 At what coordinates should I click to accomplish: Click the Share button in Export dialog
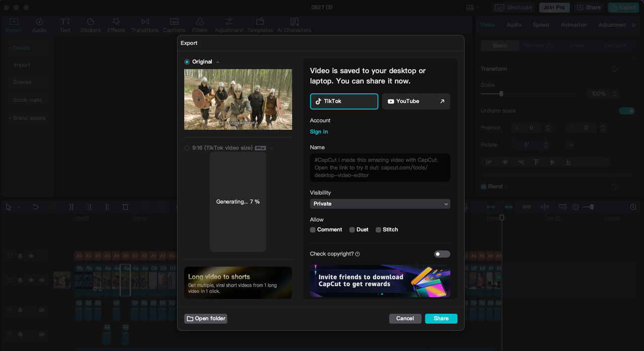coord(441,318)
